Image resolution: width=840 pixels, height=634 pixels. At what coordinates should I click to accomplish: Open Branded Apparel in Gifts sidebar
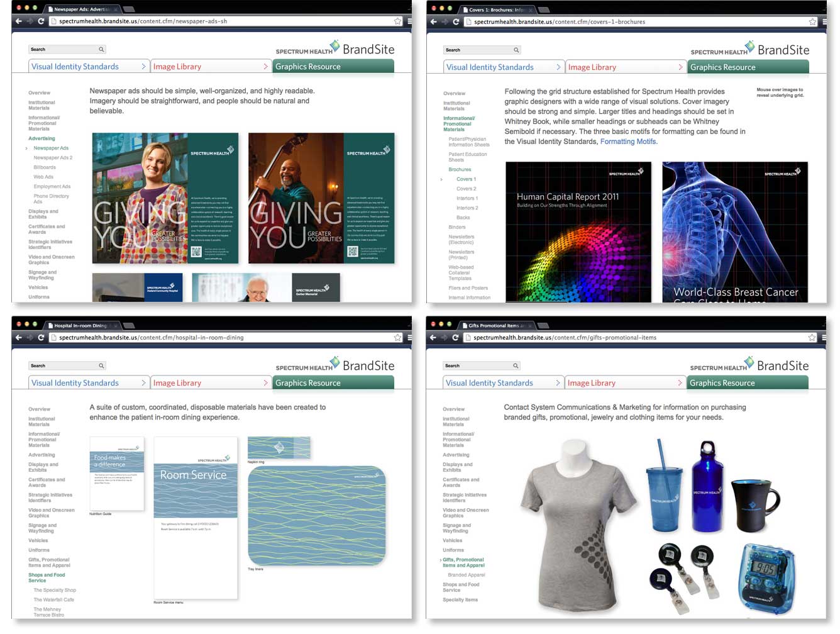click(x=466, y=575)
